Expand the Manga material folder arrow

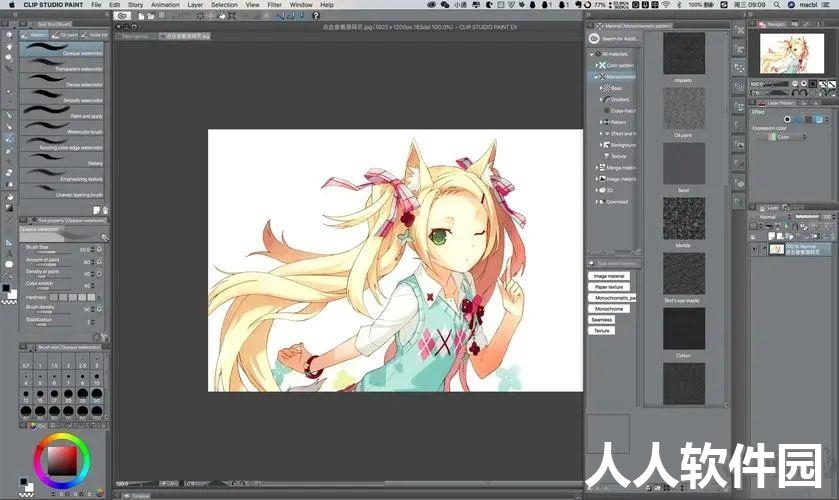pos(596,168)
